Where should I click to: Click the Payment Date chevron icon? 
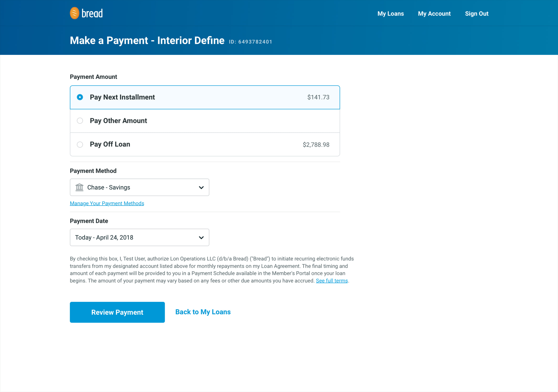[201, 237]
